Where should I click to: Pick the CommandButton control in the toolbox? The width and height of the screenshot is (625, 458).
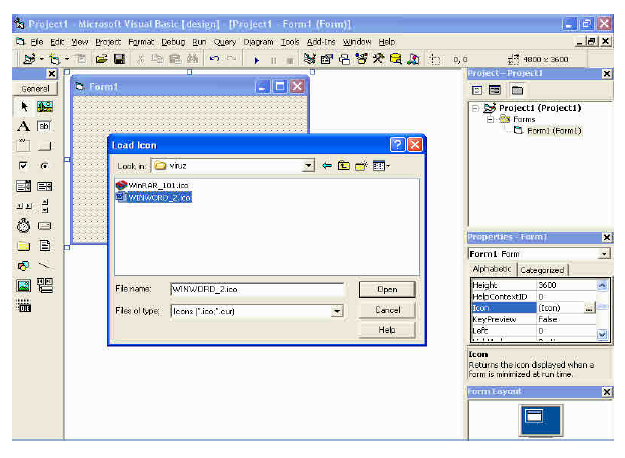(45, 146)
